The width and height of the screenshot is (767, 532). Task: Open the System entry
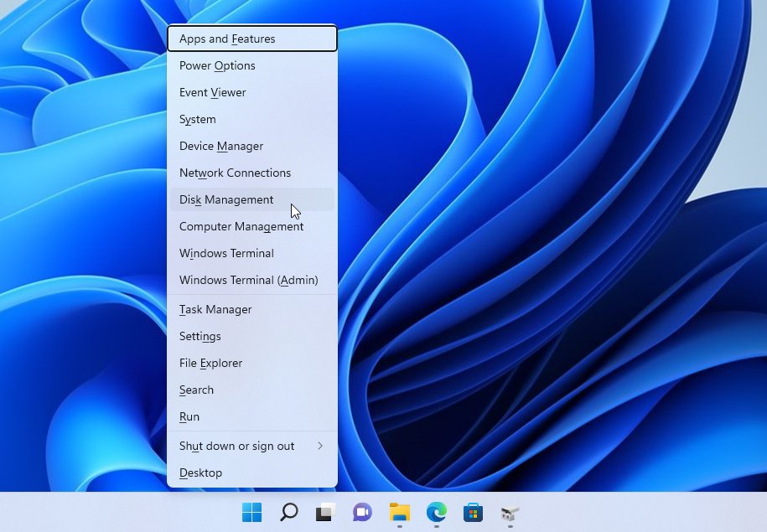pyautogui.click(x=252, y=119)
